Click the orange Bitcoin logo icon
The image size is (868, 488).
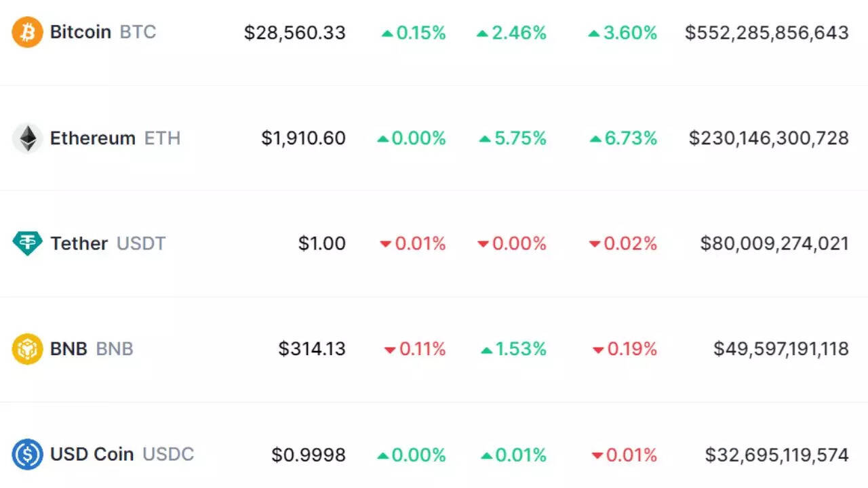pos(27,32)
